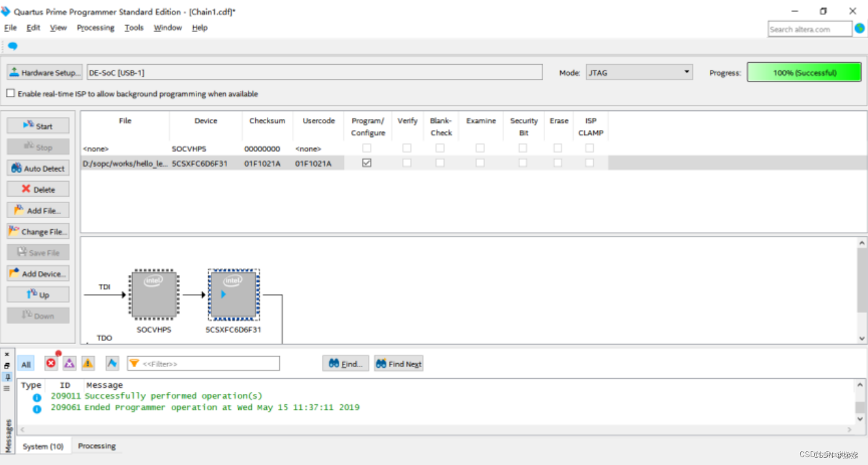Click the Auto Detect button
The width and height of the screenshot is (868, 465).
[38, 168]
